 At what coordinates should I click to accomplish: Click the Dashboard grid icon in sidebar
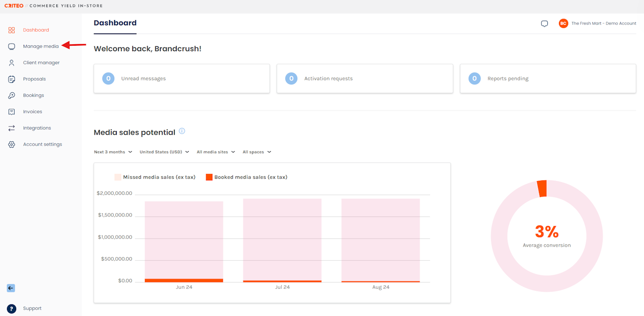tap(12, 30)
